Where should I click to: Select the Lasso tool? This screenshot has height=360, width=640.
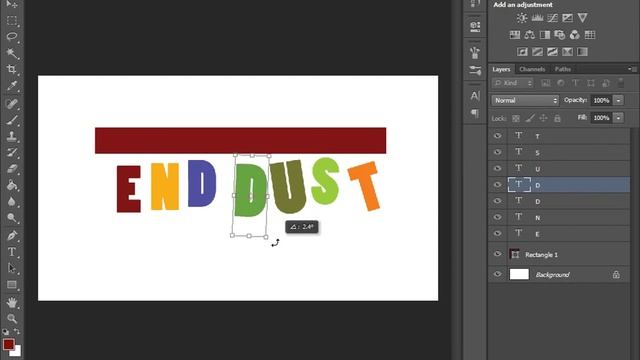pos(11,37)
